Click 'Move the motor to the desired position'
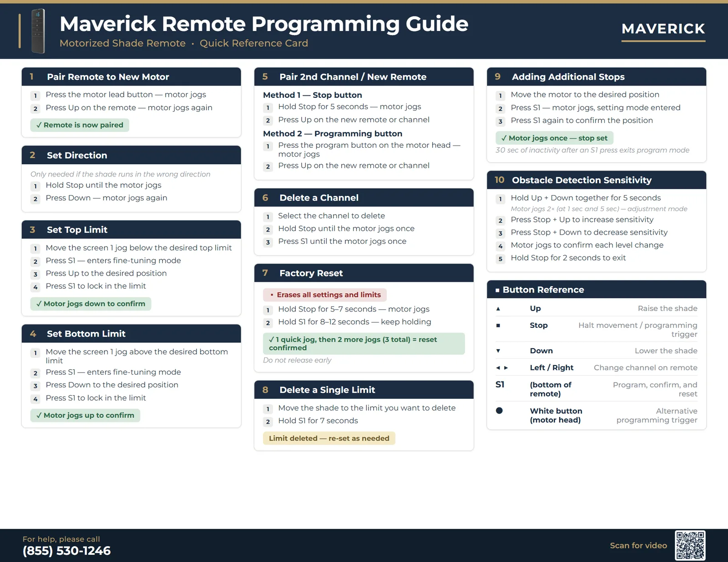This screenshot has width=728, height=562. click(585, 95)
